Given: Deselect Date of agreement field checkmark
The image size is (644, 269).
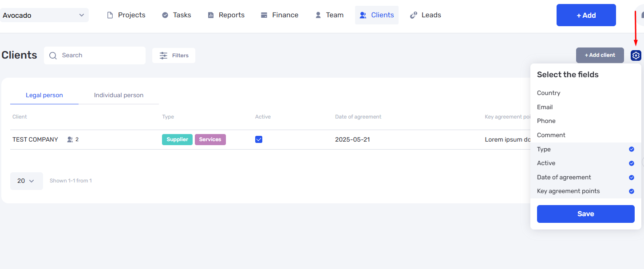Looking at the screenshot, I should (x=632, y=178).
